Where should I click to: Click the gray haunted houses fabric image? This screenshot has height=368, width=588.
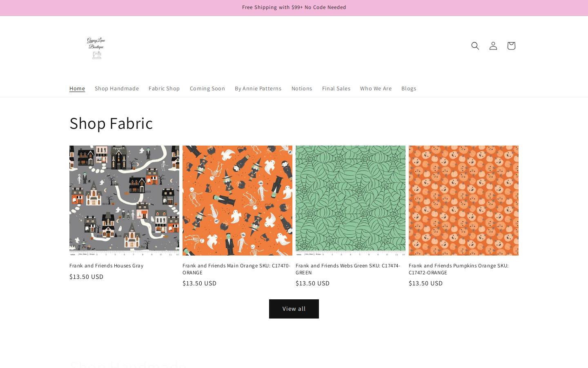coord(124,200)
